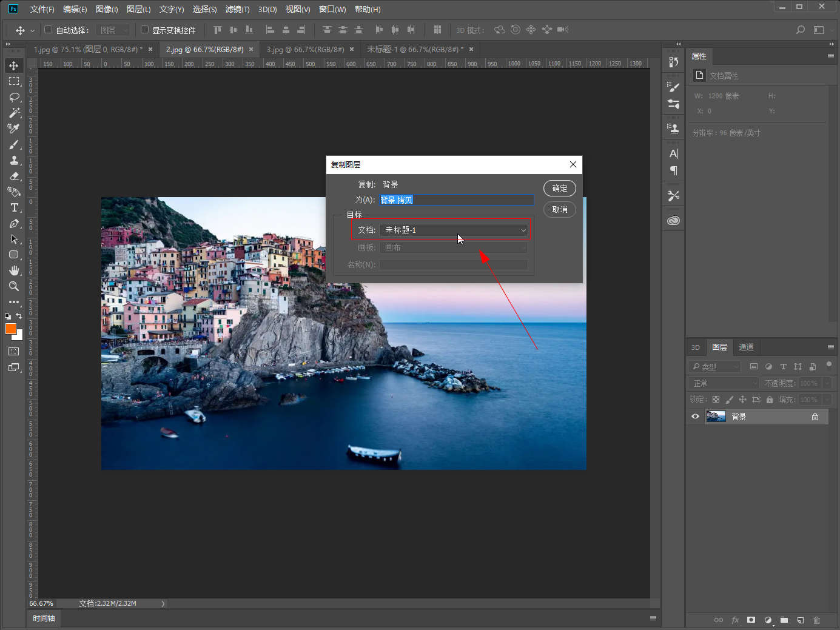Switch to the 未标题-1 document tab
This screenshot has height=630, width=840.
415,49
